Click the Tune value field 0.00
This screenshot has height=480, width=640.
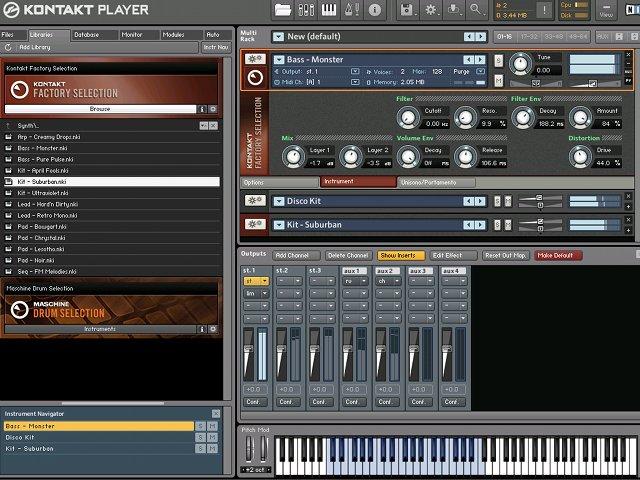pos(547,70)
